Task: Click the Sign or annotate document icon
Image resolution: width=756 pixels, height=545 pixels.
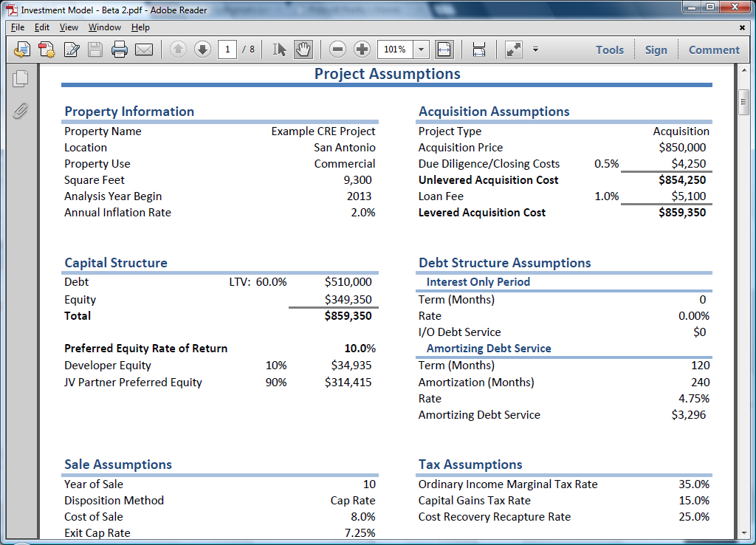Action: point(72,49)
